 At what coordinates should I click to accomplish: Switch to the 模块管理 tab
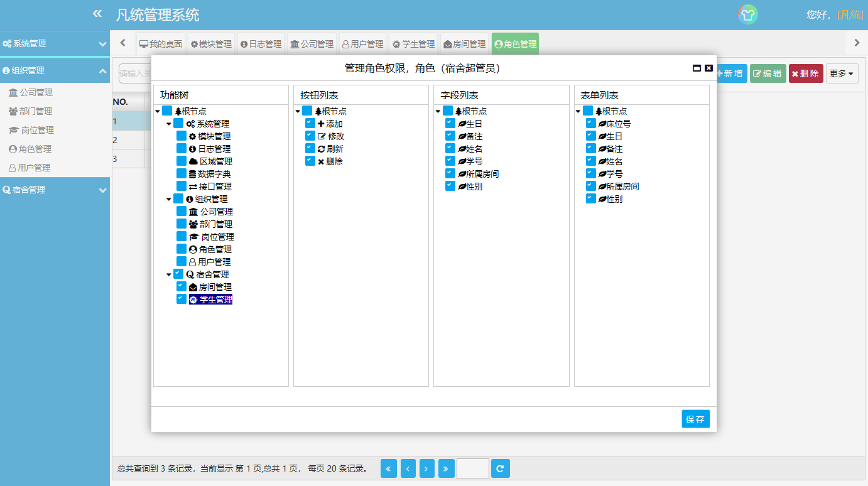click(x=211, y=44)
